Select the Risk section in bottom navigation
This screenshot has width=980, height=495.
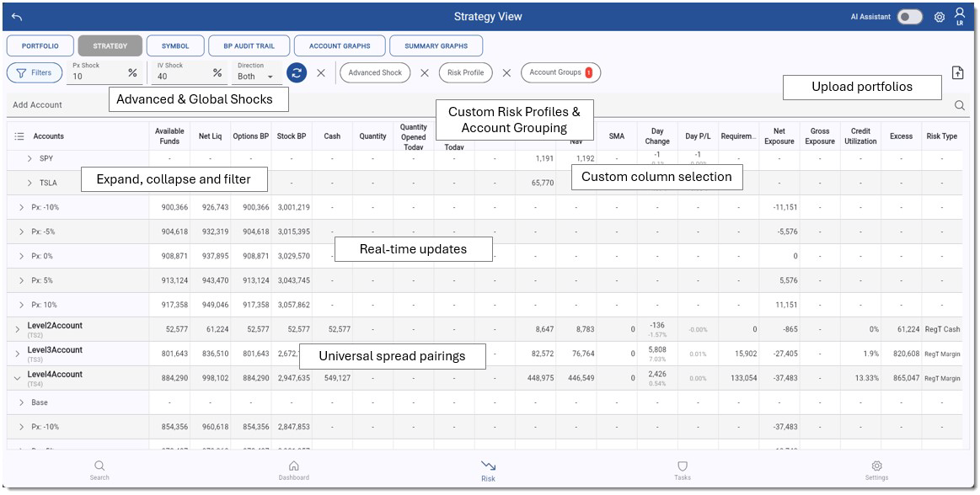click(488, 467)
